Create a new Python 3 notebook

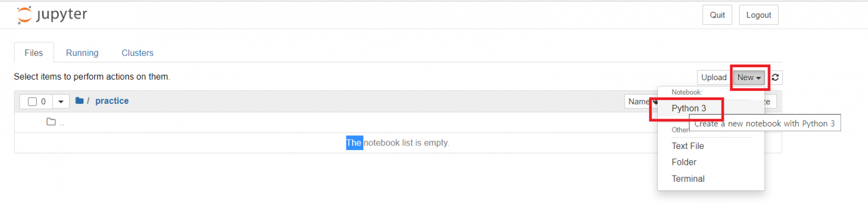689,108
